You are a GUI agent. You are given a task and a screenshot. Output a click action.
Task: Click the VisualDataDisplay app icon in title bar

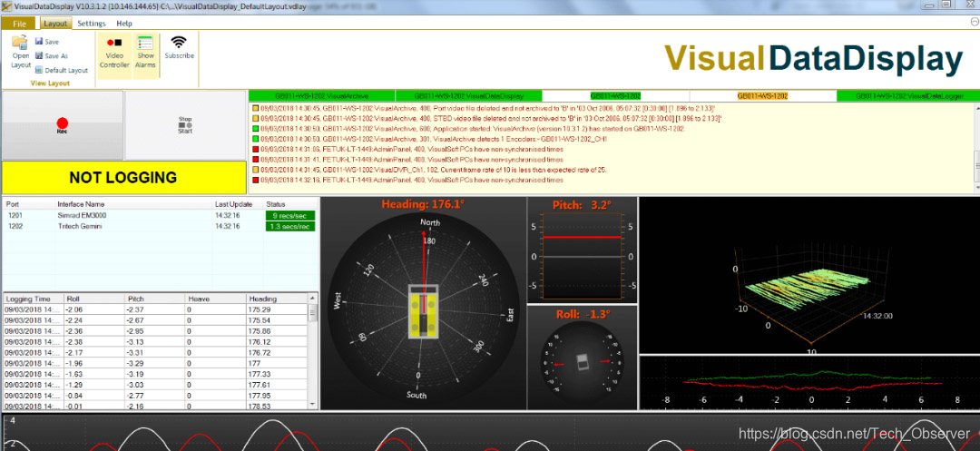click(x=5, y=5)
